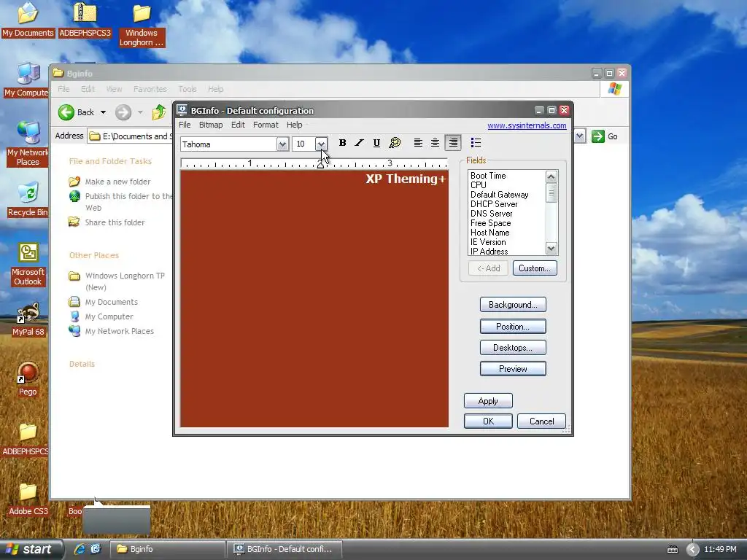Viewport: 747px width, 560px height.
Task: Select Boot Time in Fields list
Action: 488,176
